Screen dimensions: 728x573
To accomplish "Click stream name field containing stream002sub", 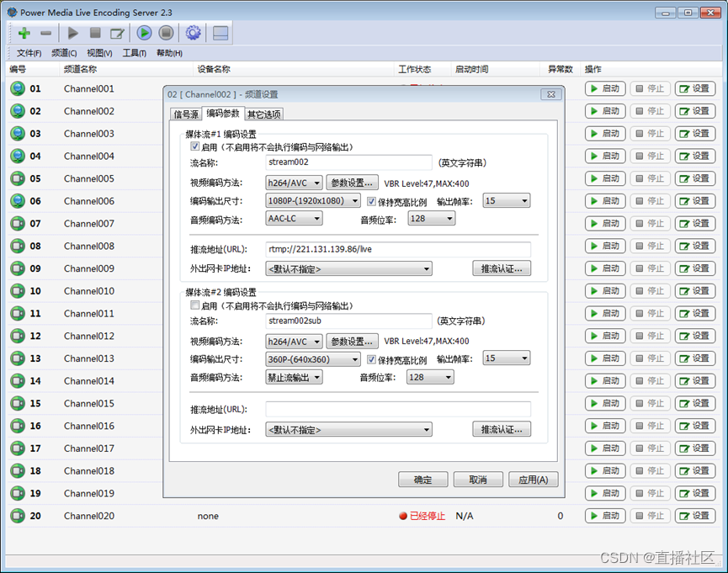I will [x=348, y=321].
